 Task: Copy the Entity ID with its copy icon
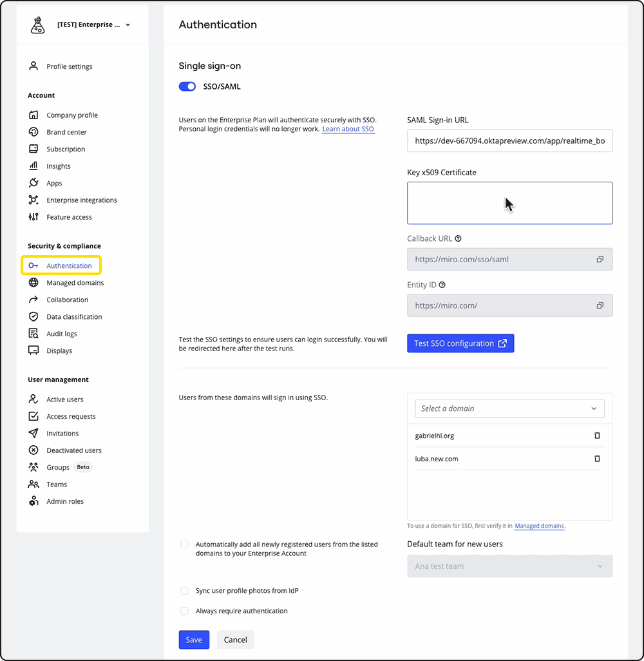[600, 306]
